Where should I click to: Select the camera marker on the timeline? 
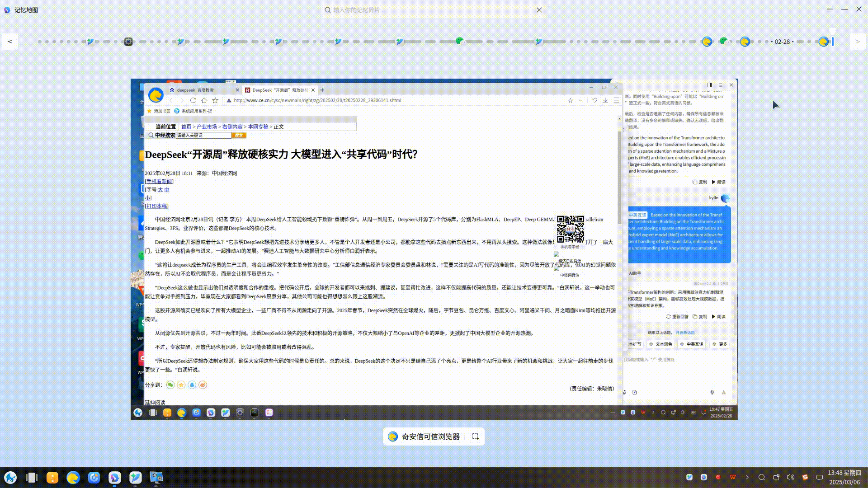coord(128,42)
